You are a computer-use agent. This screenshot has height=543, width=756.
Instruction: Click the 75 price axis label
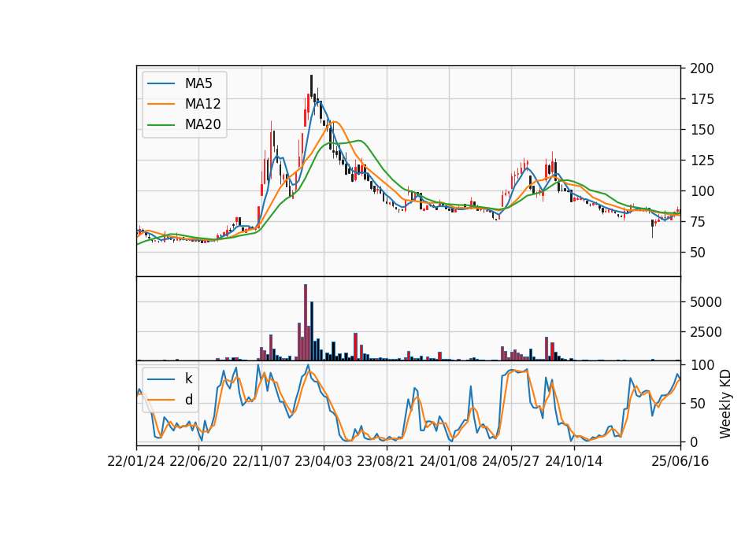(x=699, y=222)
